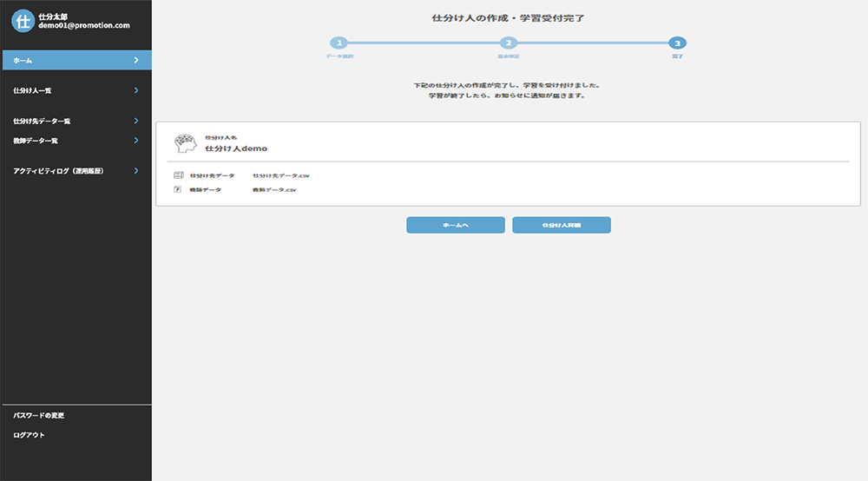Click the 教師データ row icon
This screenshot has width=868, height=481.
178,189
